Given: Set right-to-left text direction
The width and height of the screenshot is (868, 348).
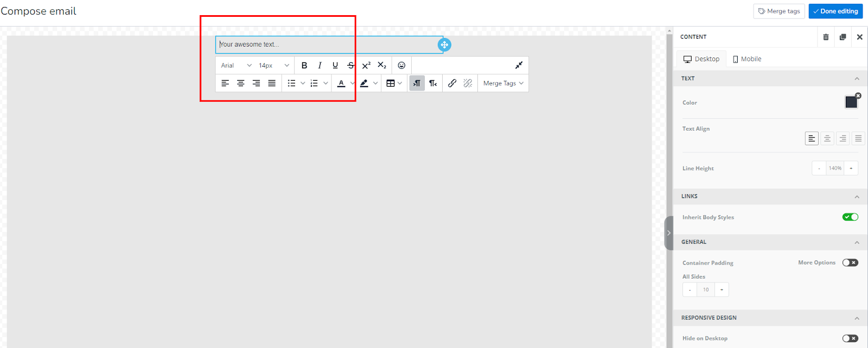Looking at the screenshot, I should pos(433,83).
